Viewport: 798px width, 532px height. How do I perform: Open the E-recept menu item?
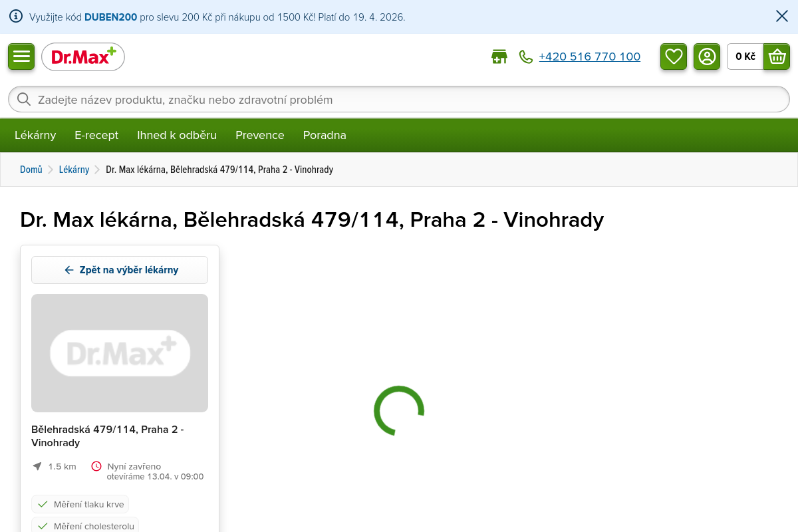96,135
